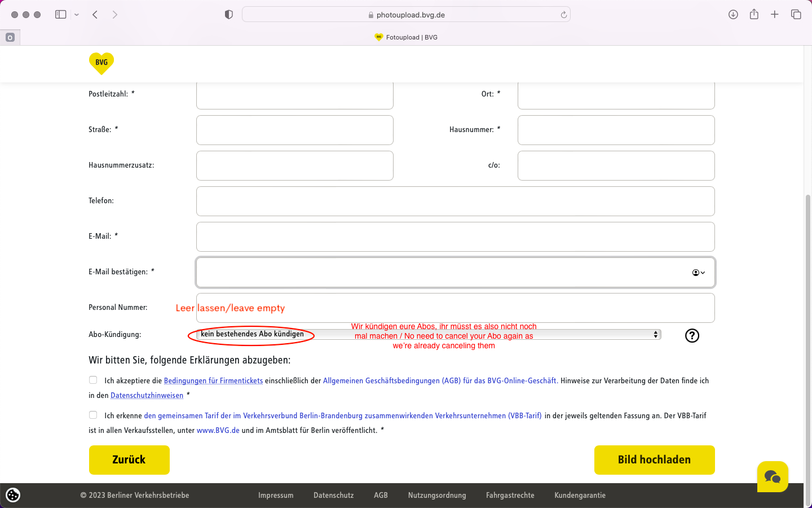Screen dimensions: 812x508
Task: Select the c/o field
Action: pos(616,166)
